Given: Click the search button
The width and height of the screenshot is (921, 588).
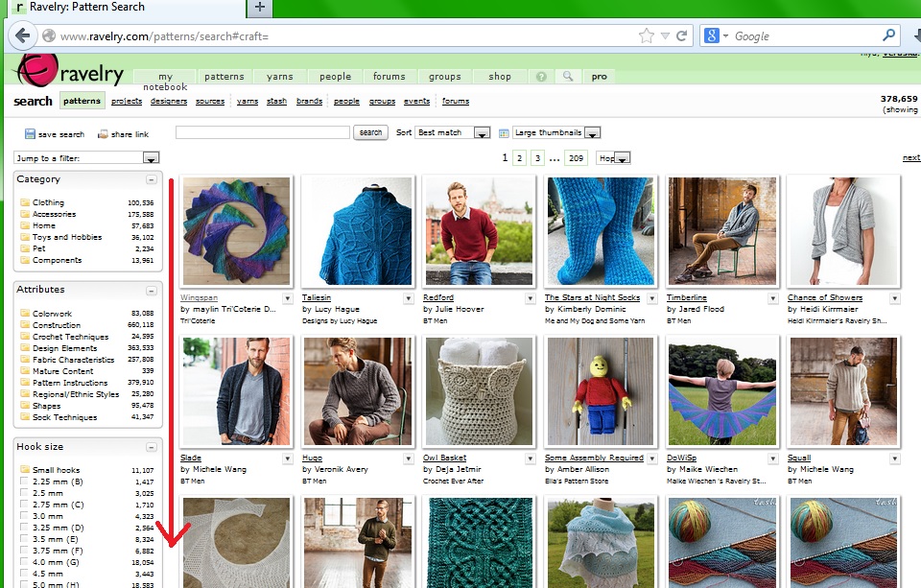Looking at the screenshot, I should pyautogui.click(x=370, y=132).
